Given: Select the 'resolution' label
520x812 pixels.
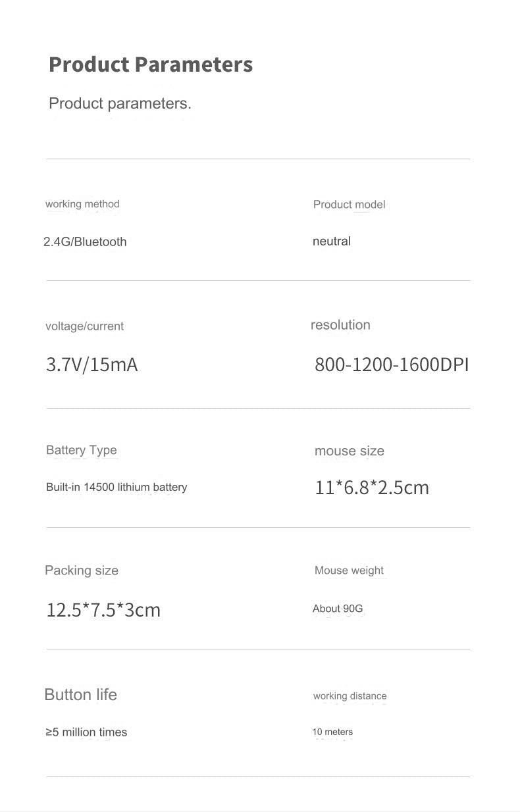Looking at the screenshot, I should [x=340, y=325].
